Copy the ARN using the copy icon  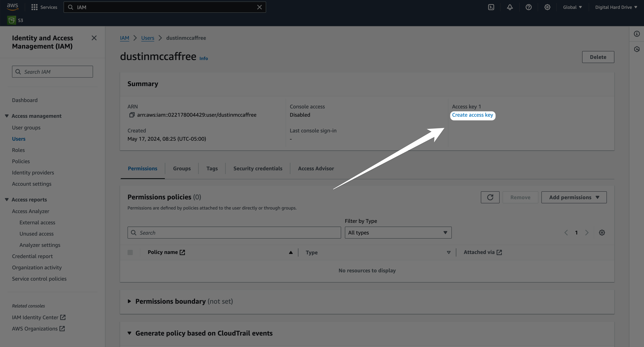coord(132,115)
